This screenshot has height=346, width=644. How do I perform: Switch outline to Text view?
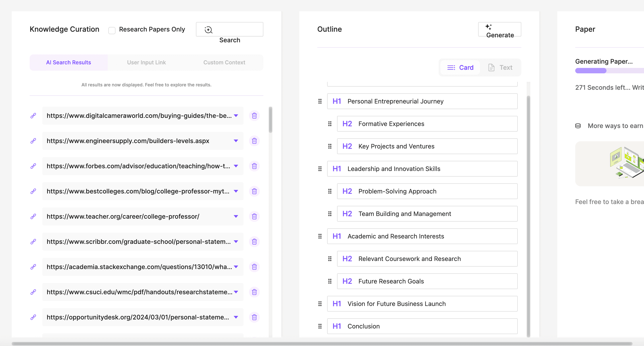500,67
